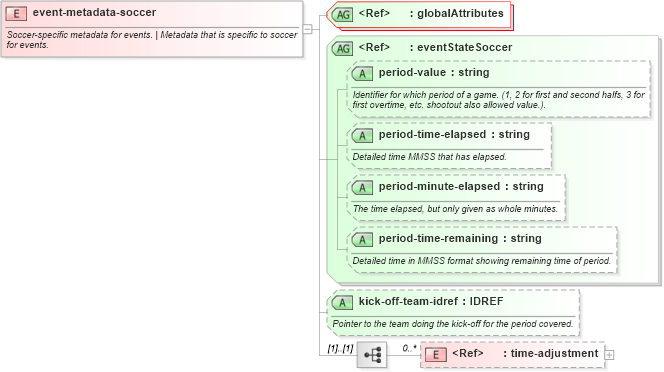
Task: Select the event-metadata-soccer element title
Action: coord(94,12)
